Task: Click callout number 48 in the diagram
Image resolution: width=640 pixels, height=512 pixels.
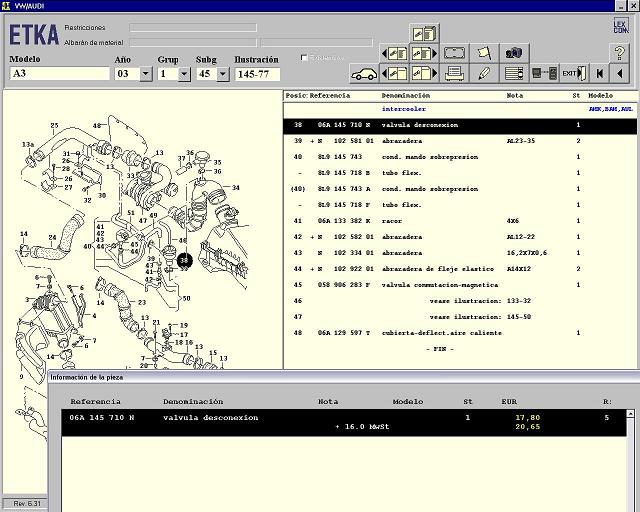Action: pyautogui.click(x=97, y=125)
